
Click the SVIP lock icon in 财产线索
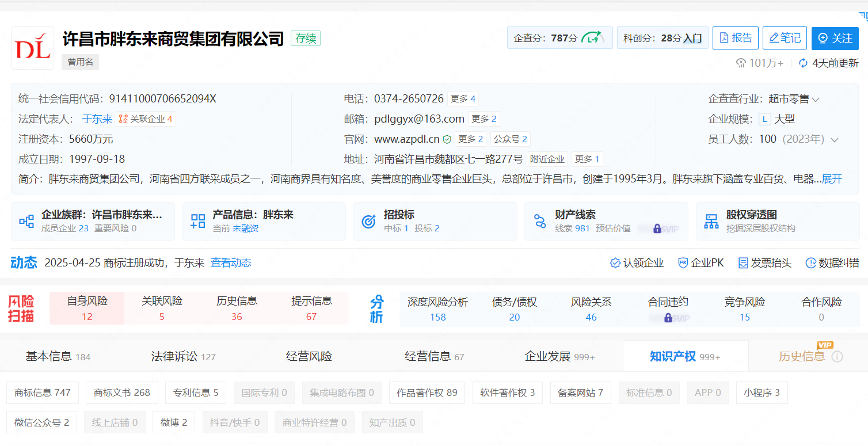pyautogui.click(x=657, y=228)
